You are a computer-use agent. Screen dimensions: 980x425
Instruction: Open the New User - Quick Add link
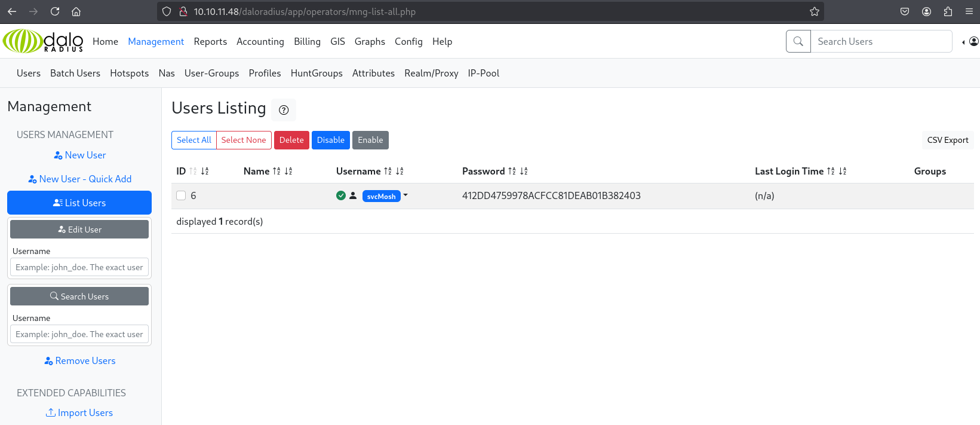point(79,179)
